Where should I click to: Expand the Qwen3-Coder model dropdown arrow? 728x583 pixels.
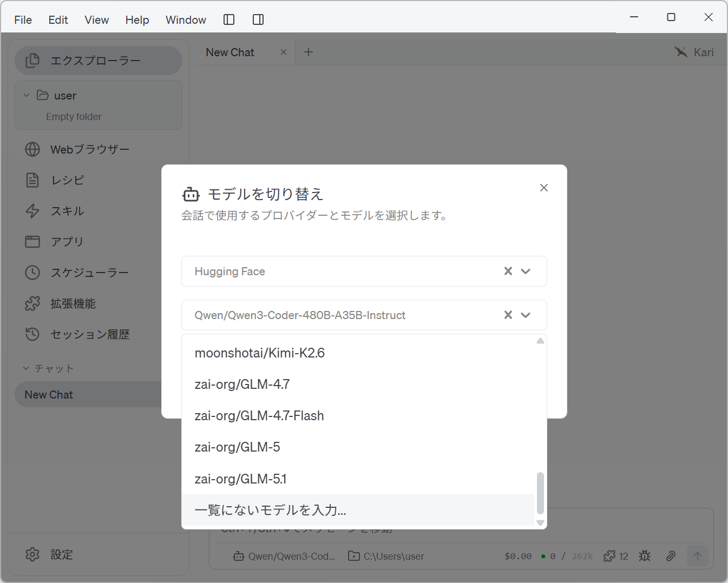(526, 315)
